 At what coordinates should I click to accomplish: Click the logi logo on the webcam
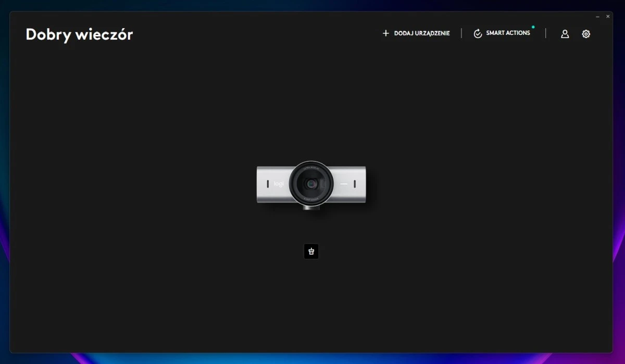click(279, 184)
